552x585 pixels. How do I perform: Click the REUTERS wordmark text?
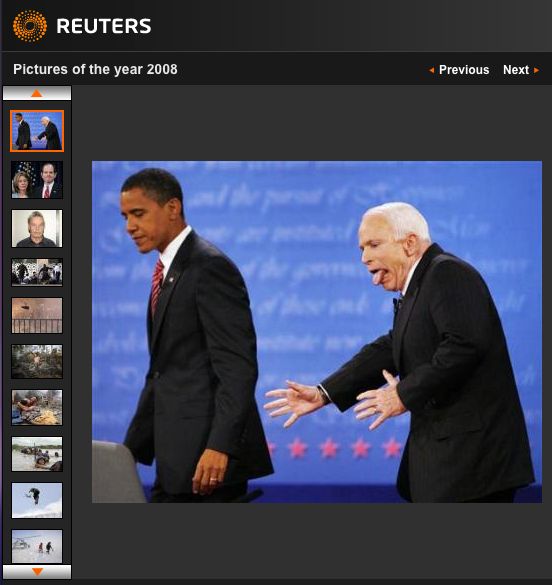(x=104, y=26)
